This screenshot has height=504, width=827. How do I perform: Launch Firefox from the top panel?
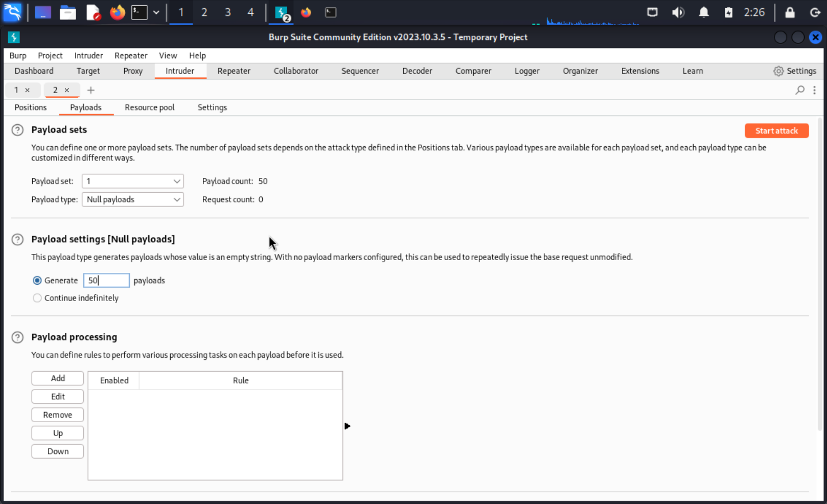click(118, 12)
